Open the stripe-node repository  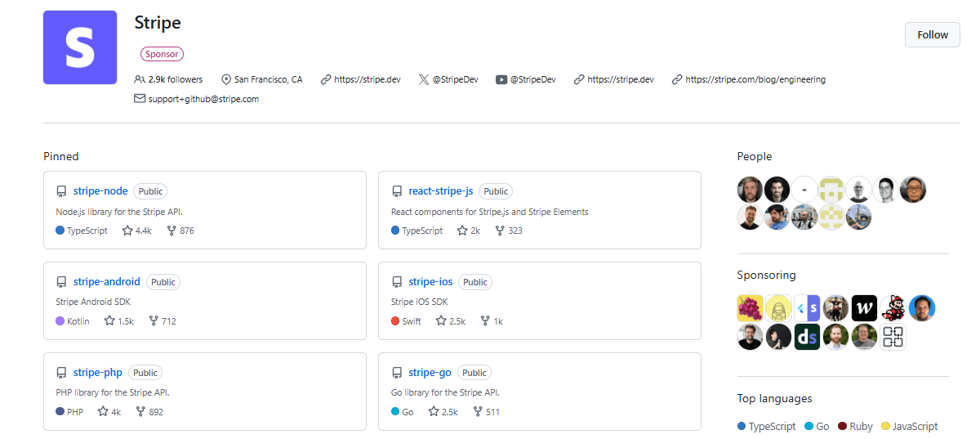click(100, 191)
